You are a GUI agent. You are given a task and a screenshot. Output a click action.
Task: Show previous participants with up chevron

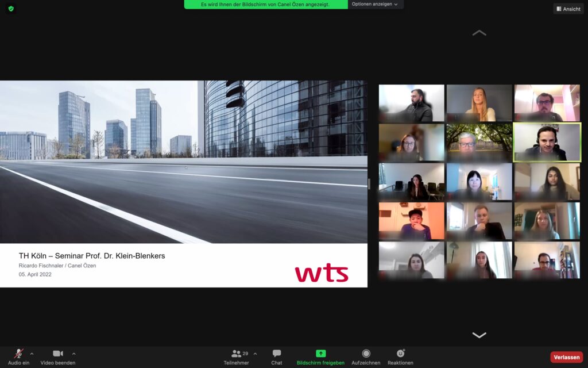[x=479, y=33]
